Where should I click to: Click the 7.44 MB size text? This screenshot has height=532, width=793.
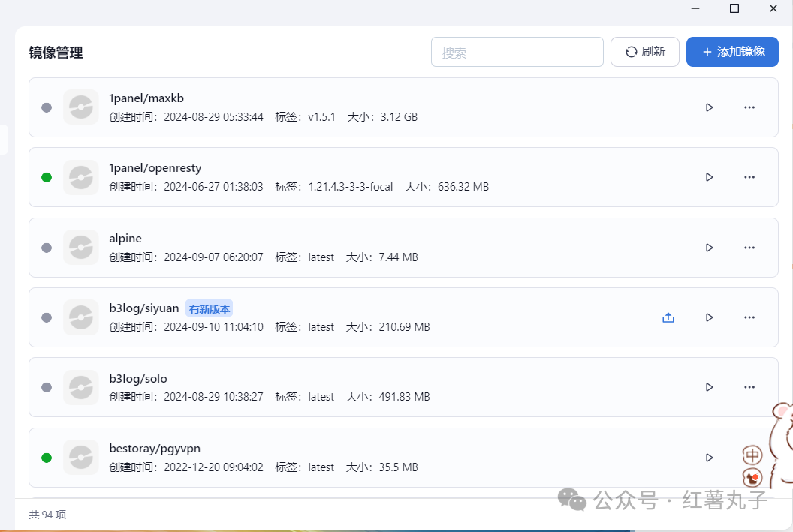point(399,257)
